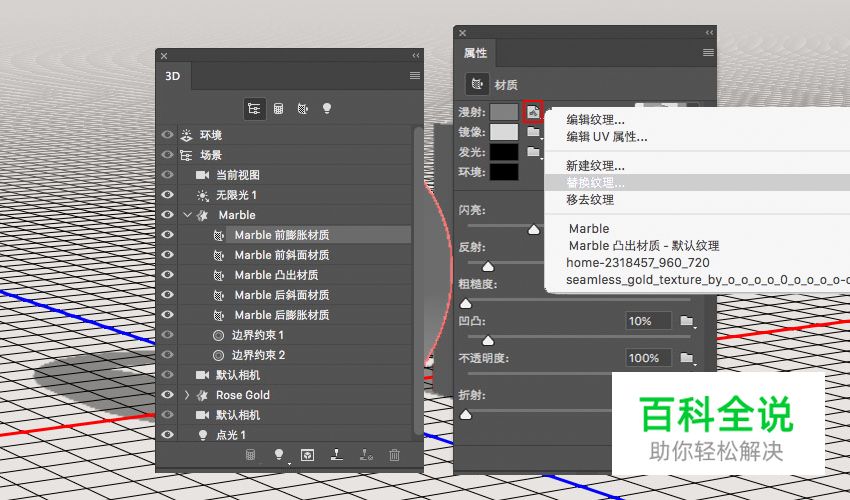Image resolution: width=850 pixels, height=500 pixels.
Task: Select 当前视图 camera item
Action: coord(238,175)
